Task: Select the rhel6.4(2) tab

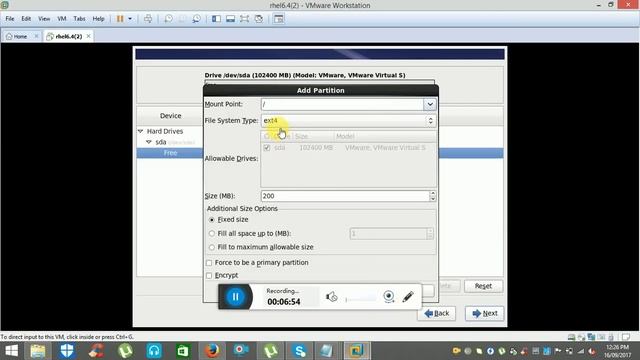Action: (x=65, y=36)
